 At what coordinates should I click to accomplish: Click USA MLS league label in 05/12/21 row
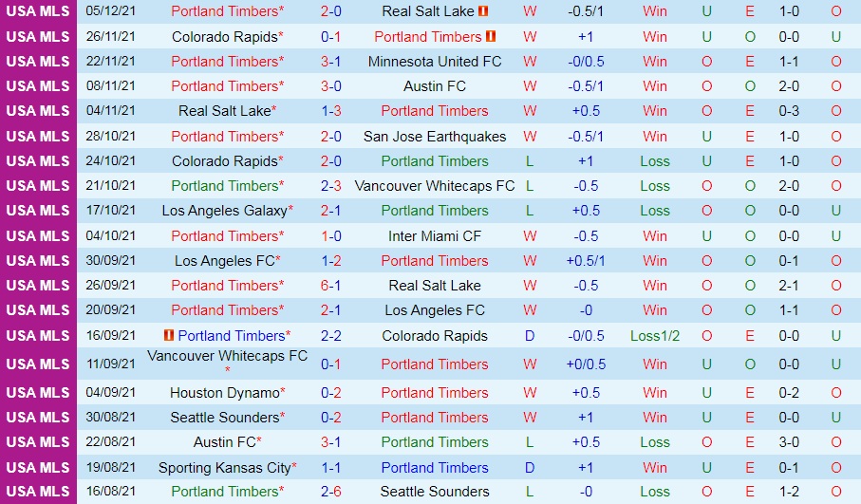(38, 12)
